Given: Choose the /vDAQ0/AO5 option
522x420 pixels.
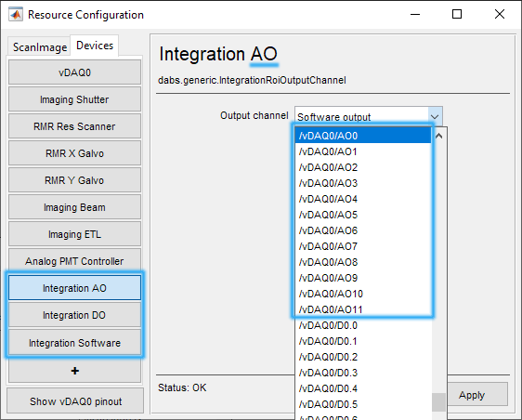Looking at the screenshot, I should point(363,215).
